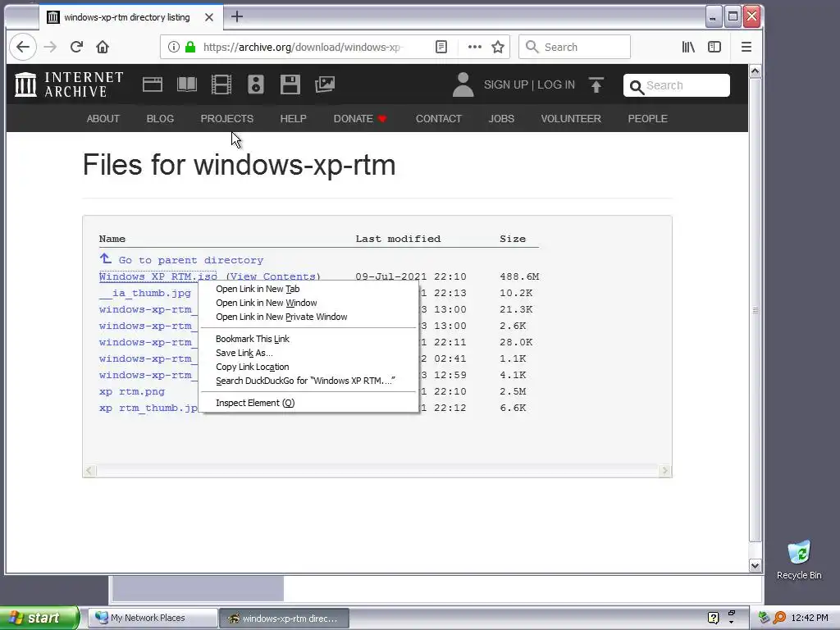Open the Firefox hamburger menu

pyautogui.click(x=746, y=47)
